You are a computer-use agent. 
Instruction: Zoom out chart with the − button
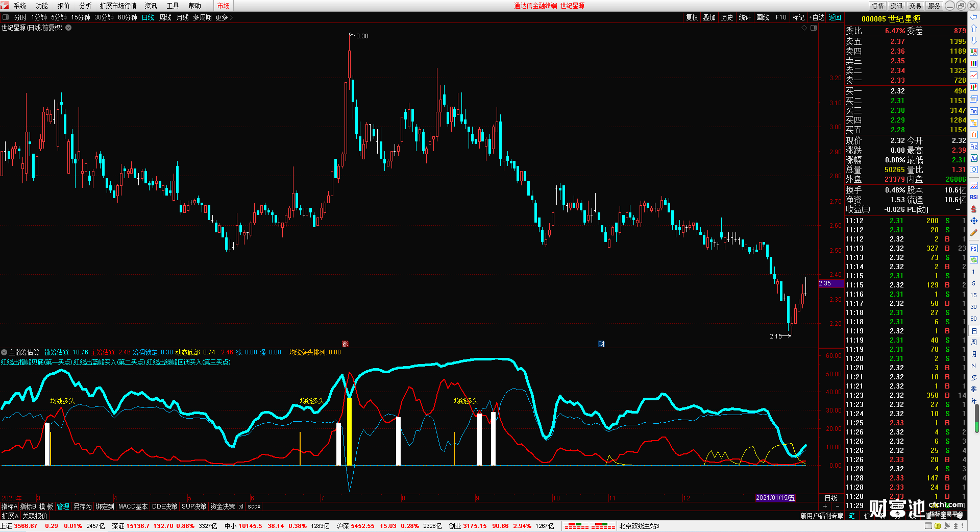(x=837, y=506)
